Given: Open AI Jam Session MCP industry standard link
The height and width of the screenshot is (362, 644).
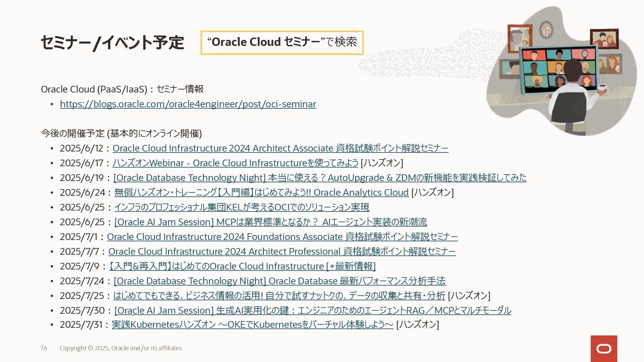Looking at the screenshot, I should (271, 222).
